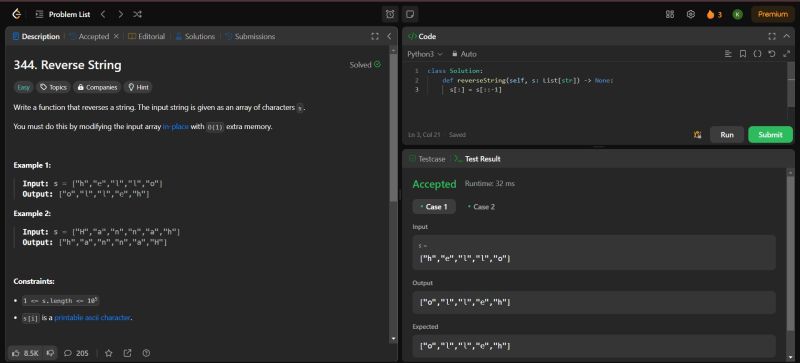Click the curly braces icon
Viewport: 800px width, 363px height.
click(x=757, y=54)
